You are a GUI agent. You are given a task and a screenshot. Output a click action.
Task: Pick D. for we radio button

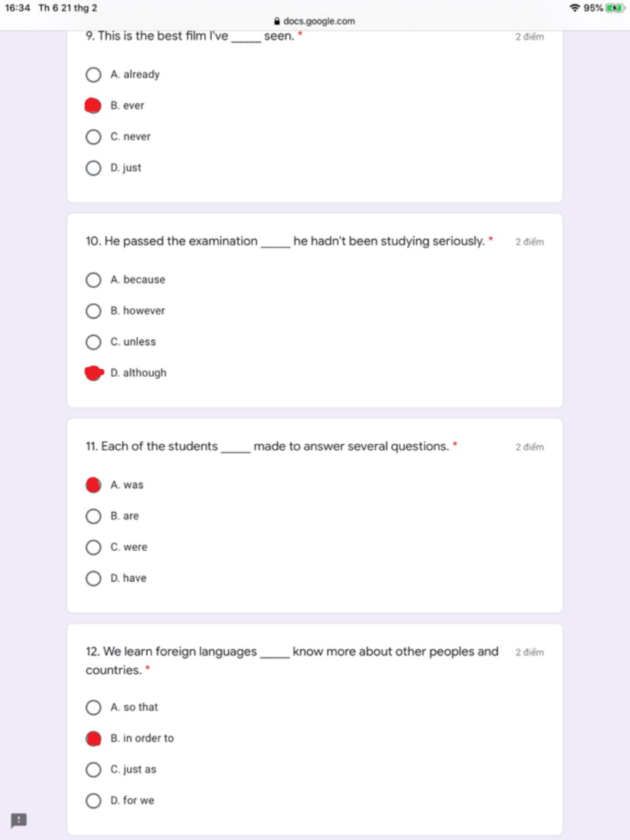(x=94, y=801)
